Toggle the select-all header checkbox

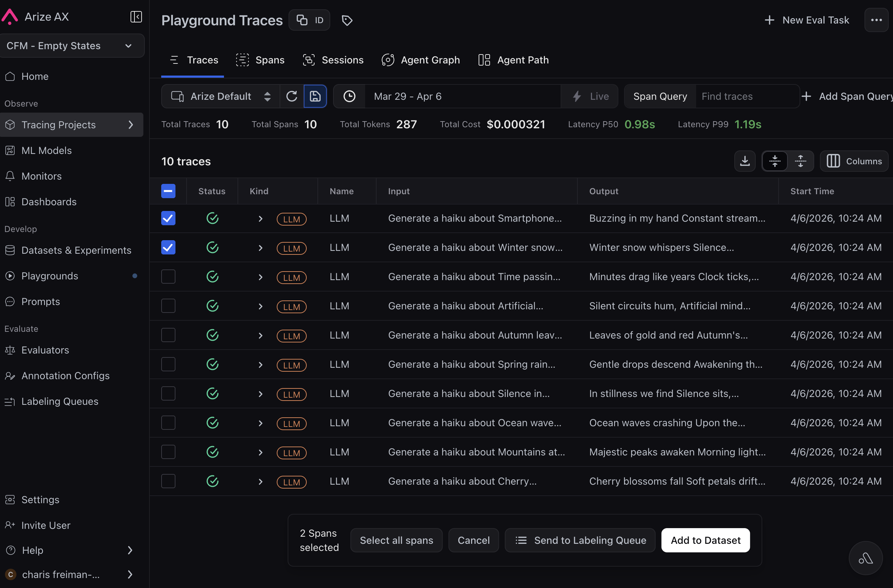(x=168, y=191)
